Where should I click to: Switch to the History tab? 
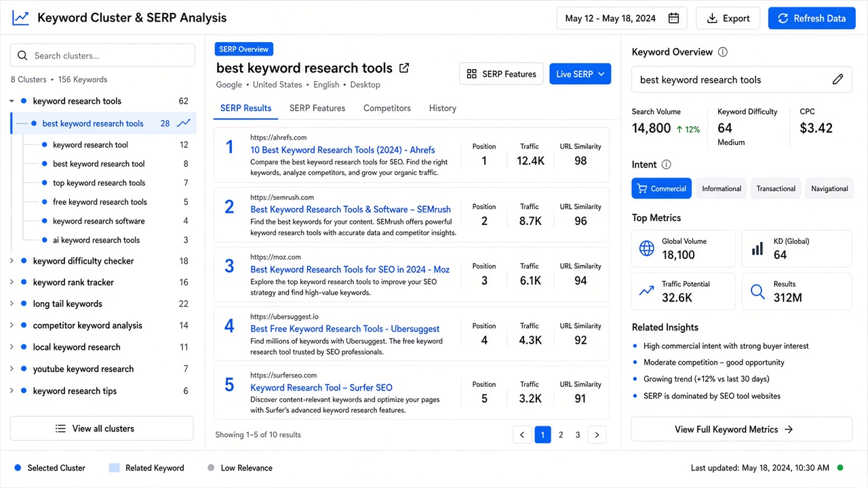[443, 108]
